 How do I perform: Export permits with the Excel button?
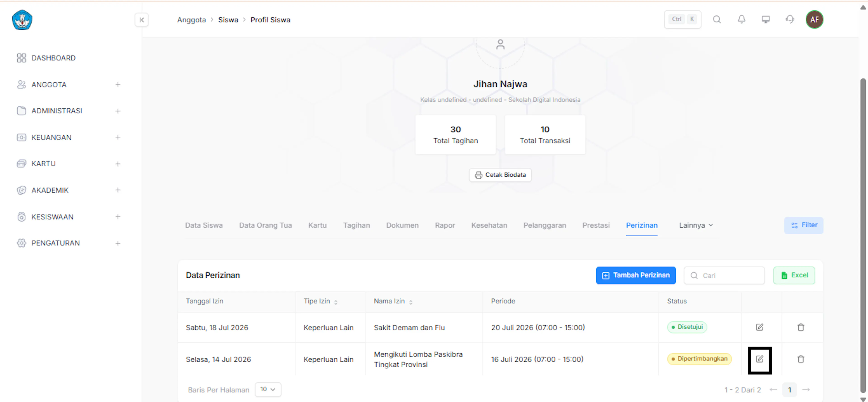(794, 276)
